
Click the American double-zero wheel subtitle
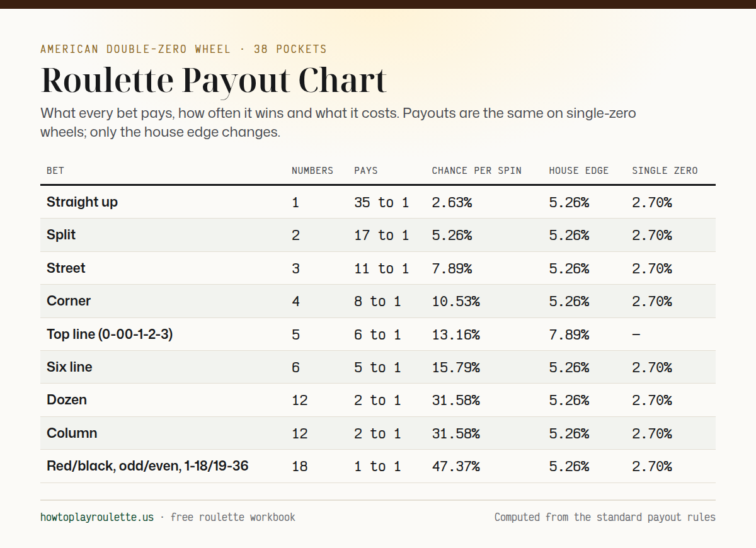183,49
